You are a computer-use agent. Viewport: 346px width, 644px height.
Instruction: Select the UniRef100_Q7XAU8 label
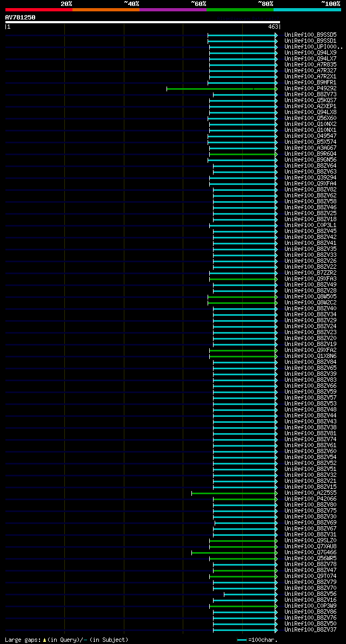(x=310, y=547)
